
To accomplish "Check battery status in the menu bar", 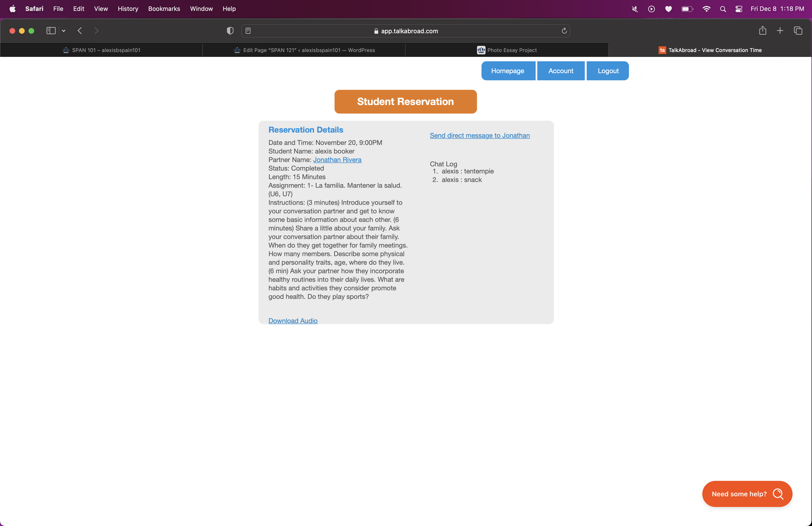I will tap(687, 9).
